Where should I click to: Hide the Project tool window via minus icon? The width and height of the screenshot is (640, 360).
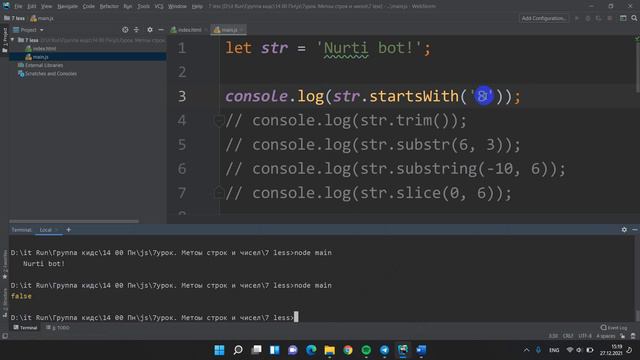(161, 30)
